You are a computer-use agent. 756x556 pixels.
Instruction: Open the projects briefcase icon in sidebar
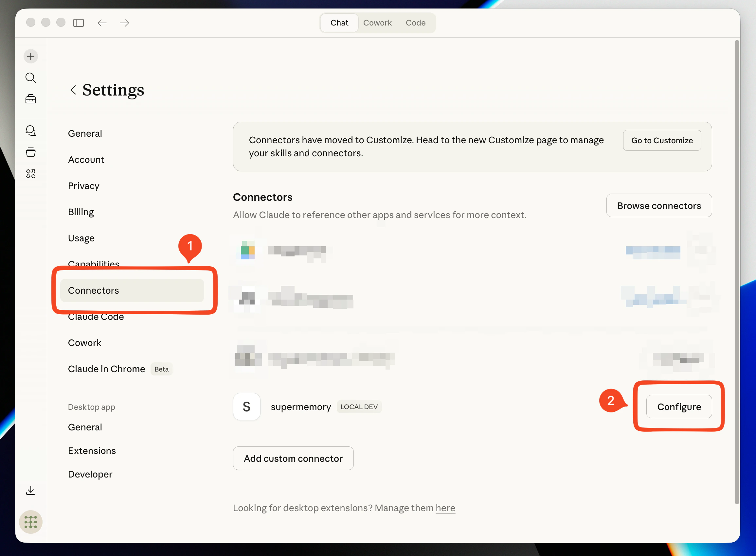[x=31, y=99]
